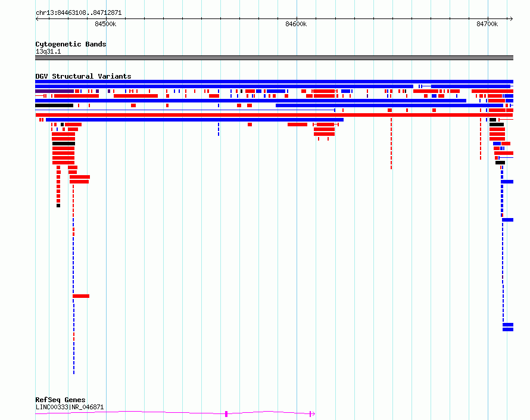Image resolution: width=530 pixels, height=420 pixels.
Task: Click the right arrow of the ruler
Action: [511, 19]
